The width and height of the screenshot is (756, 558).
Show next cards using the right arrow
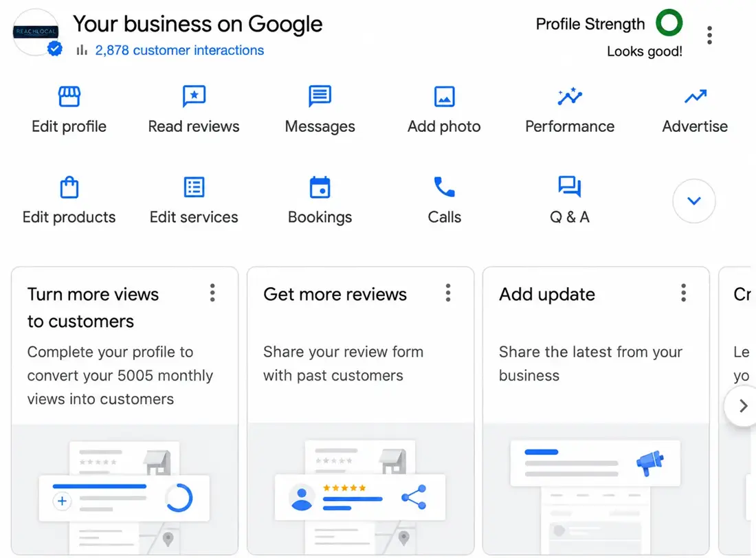click(x=743, y=405)
